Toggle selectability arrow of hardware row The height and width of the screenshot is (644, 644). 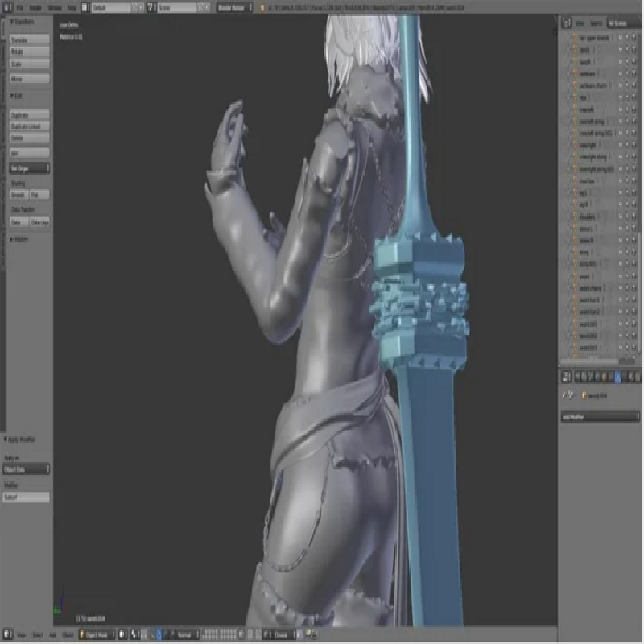tap(627, 73)
